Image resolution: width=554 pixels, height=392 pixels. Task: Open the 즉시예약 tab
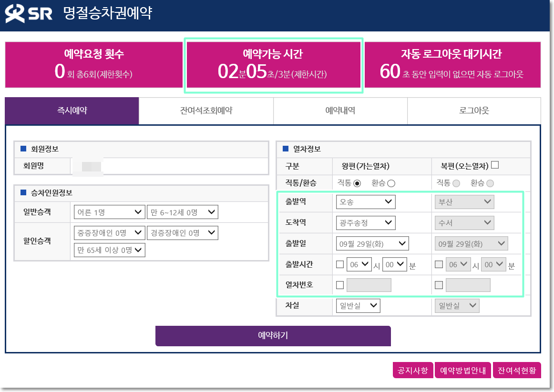tap(72, 111)
